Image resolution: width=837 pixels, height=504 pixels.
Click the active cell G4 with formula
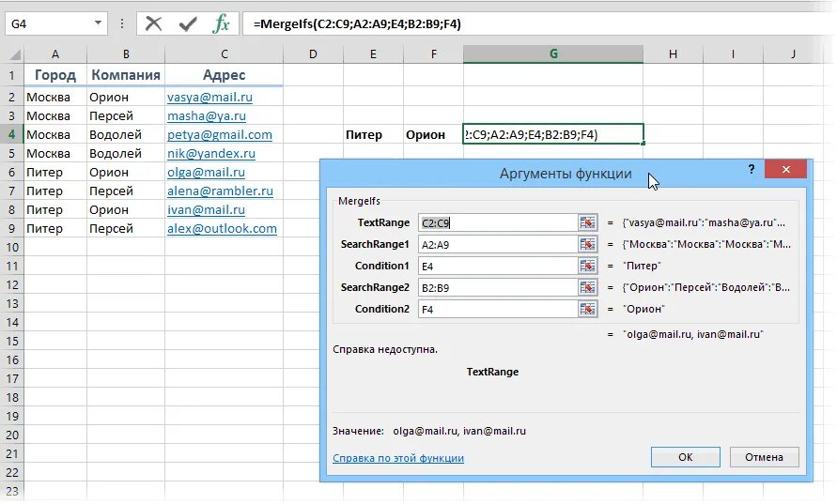[x=553, y=134]
